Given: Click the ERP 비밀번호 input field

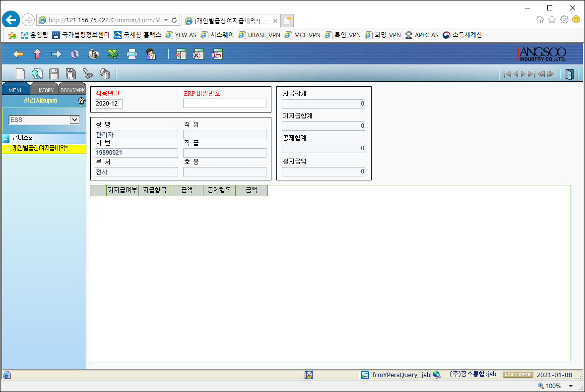Looking at the screenshot, I should [225, 104].
